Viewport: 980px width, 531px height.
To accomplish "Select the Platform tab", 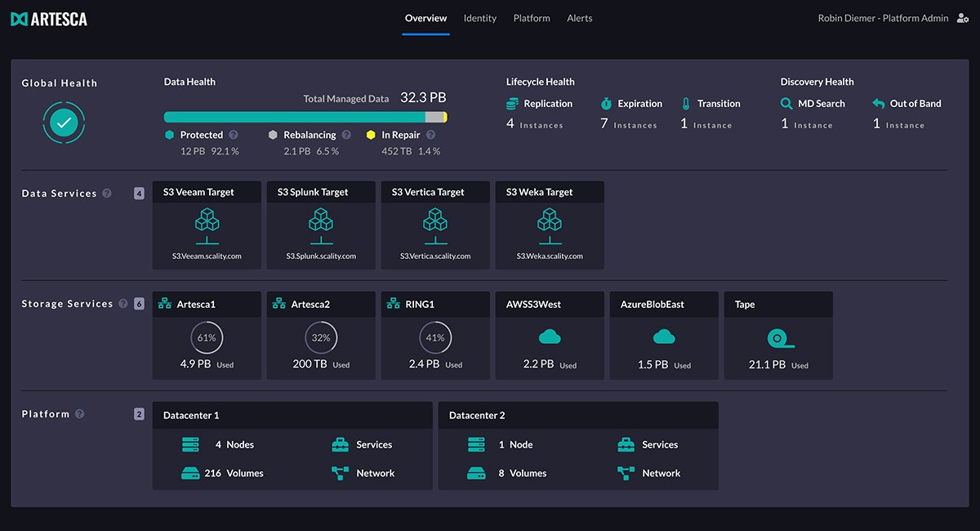I will click(532, 18).
